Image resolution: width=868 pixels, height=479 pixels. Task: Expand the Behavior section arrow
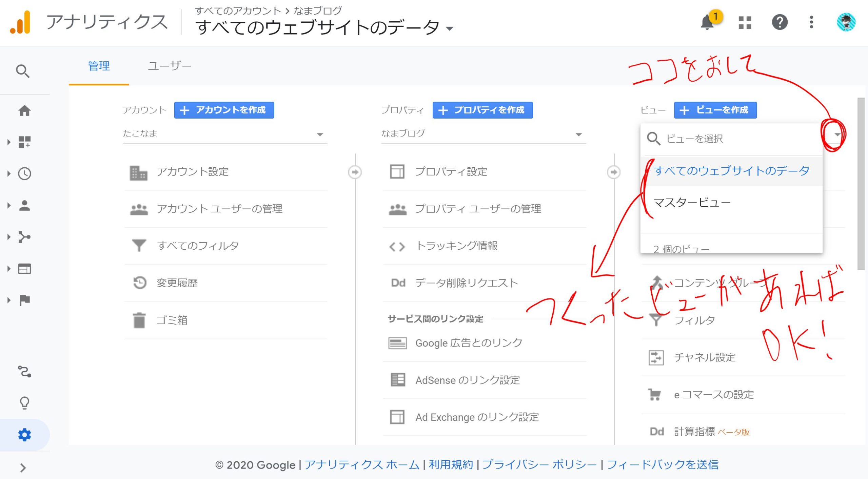9,269
